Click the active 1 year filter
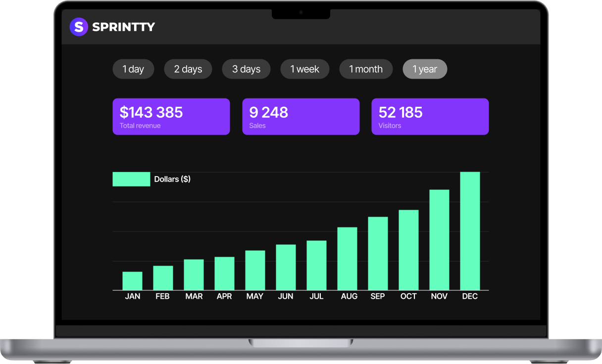Screen dimensions: 602x364 coord(425,69)
